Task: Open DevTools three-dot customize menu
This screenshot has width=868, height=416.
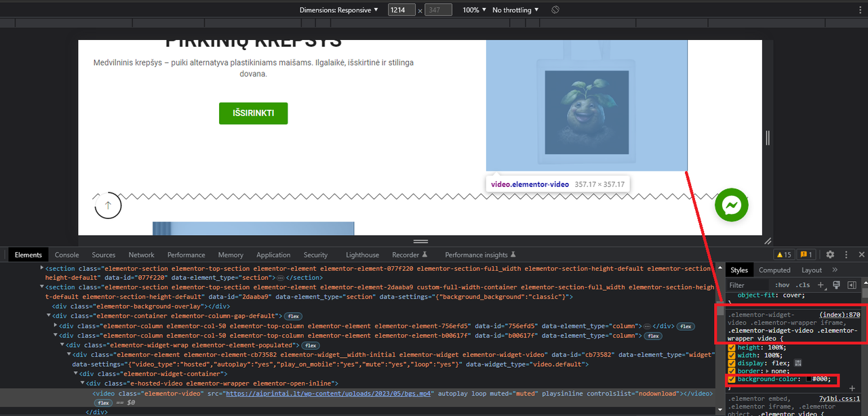Action: tap(846, 255)
